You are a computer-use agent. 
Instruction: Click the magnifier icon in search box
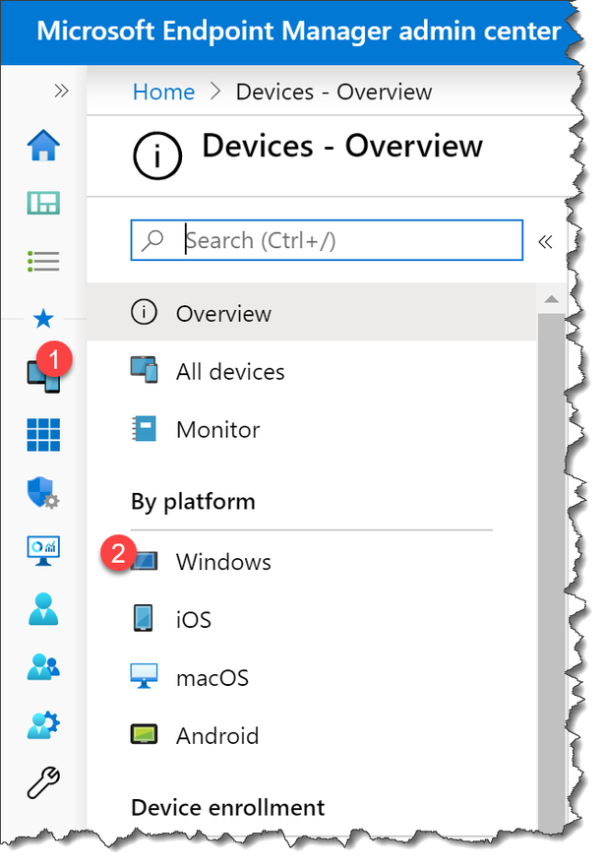coord(152,240)
